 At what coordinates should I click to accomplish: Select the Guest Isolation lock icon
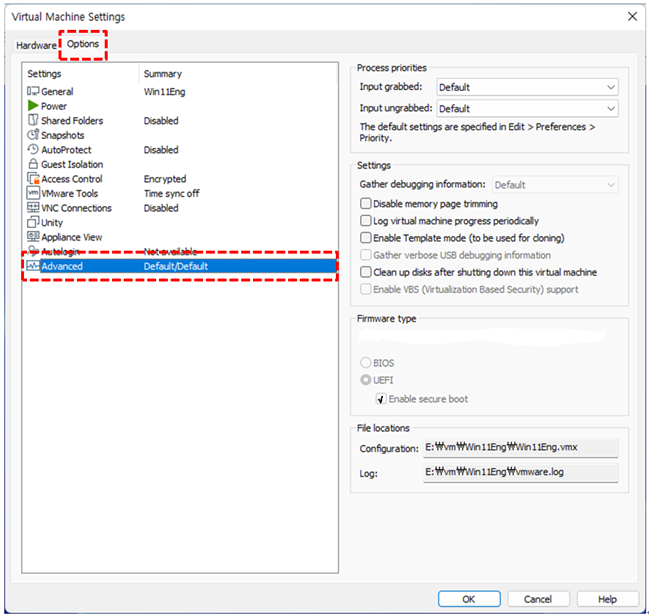tap(33, 164)
